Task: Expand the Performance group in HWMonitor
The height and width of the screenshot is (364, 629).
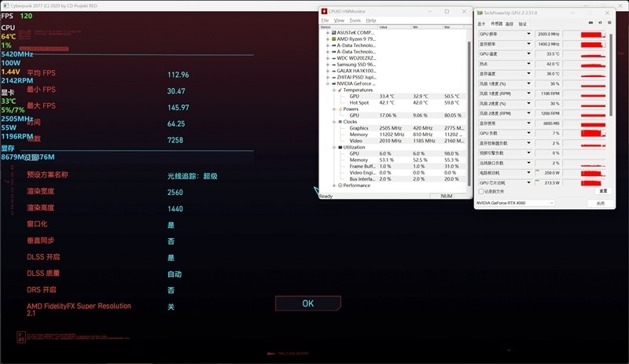Action: point(334,186)
